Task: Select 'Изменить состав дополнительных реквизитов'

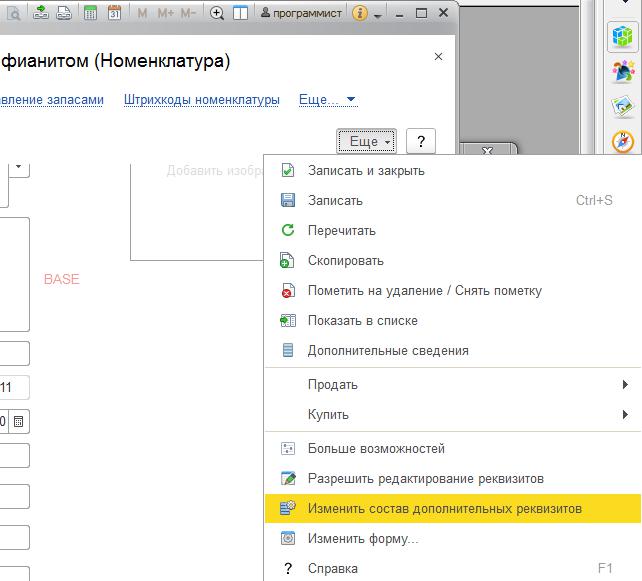Action: 444,508
